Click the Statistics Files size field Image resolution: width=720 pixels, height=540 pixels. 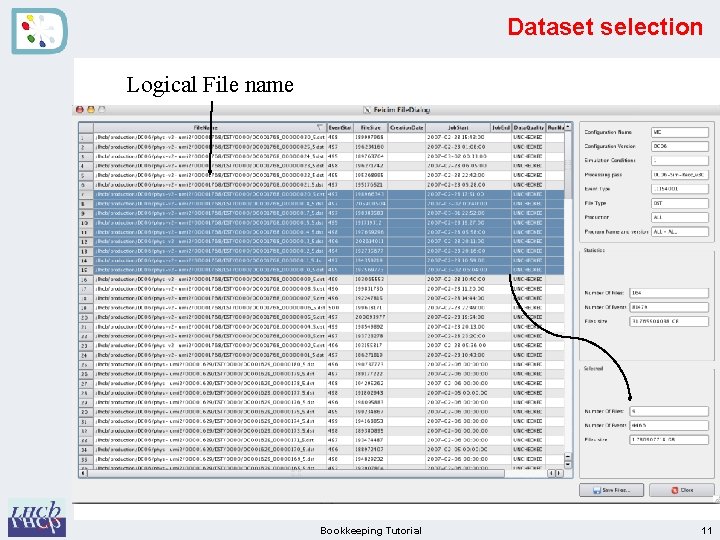669,321
